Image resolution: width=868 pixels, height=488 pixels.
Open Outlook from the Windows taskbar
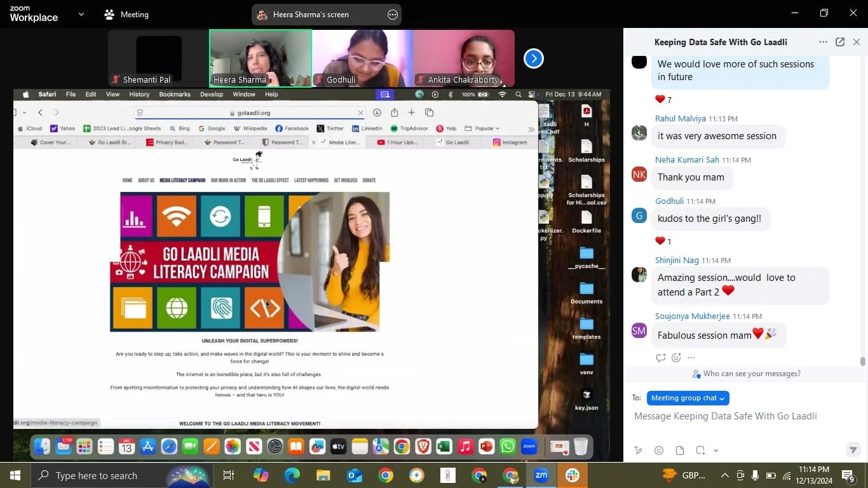(355, 475)
